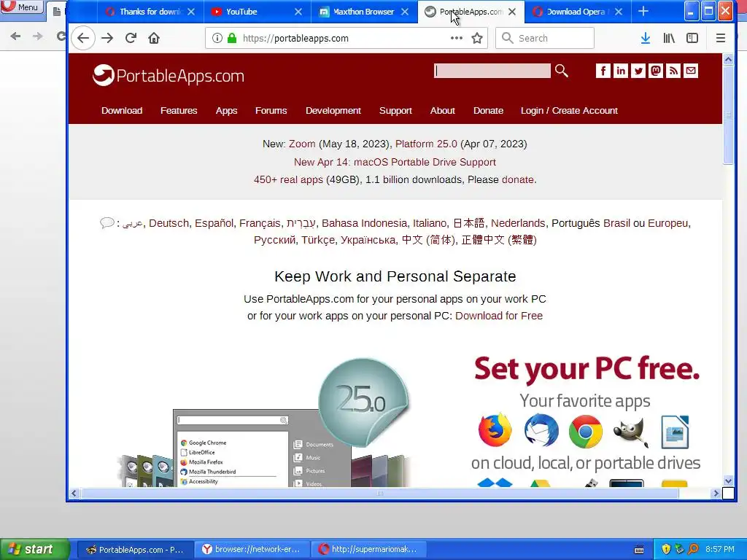This screenshot has width=747, height=560.
Task: Open Windows start button
Action: (x=35, y=549)
